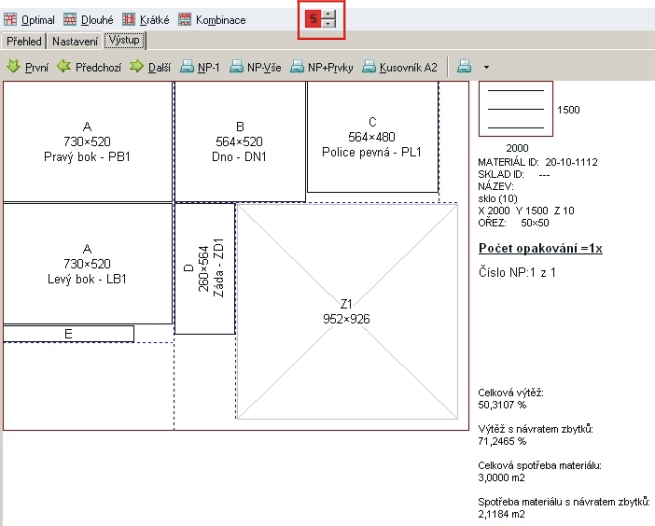Click the board orientation thumbnail
Screen dimensions: 655x526
(x=515, y=109)
